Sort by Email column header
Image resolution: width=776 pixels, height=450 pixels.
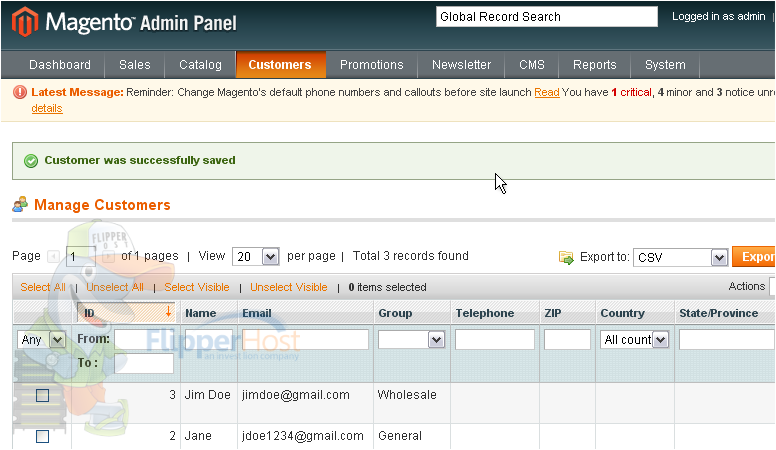coord(257,313)
